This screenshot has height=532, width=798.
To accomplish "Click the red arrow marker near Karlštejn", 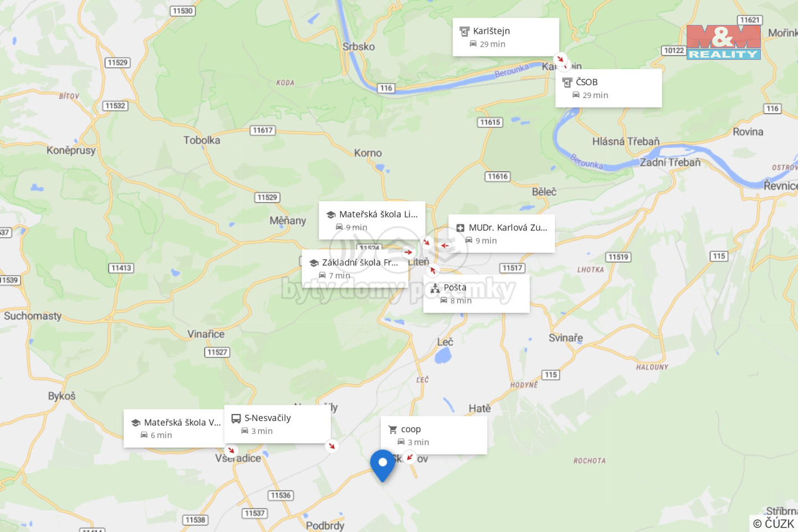I will pos(561,59).
